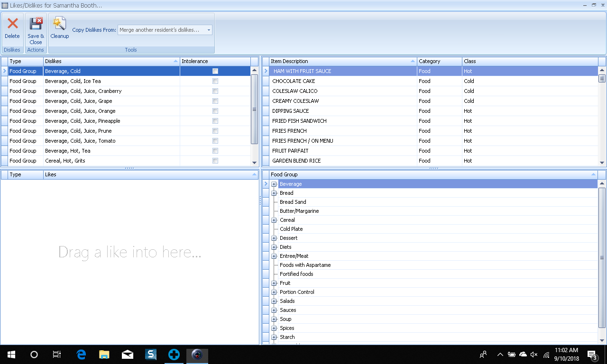Select FRIED FISH SANDWICH item
607x364 pixels.
pos(433,121)
